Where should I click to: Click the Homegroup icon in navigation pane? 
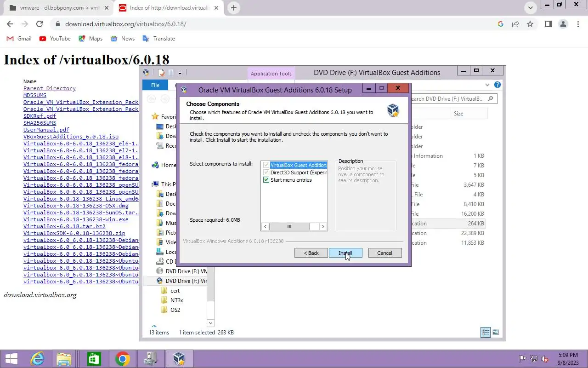pos(155,165)
